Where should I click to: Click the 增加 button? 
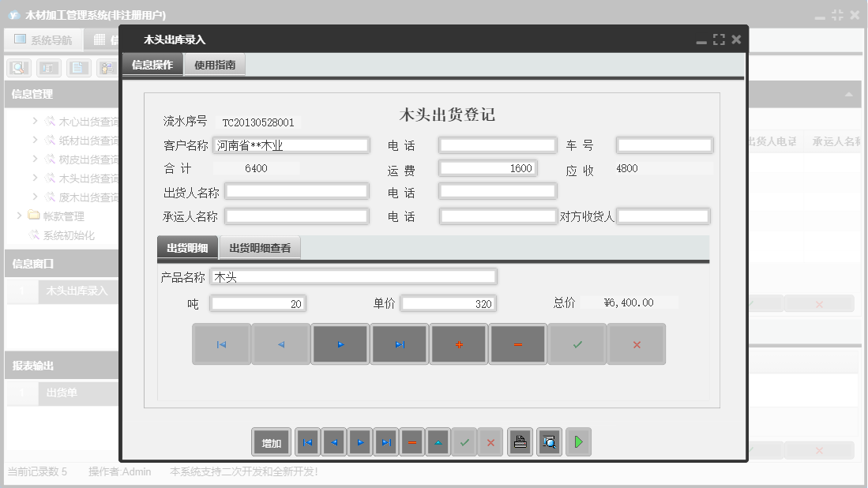pos(271,442)
